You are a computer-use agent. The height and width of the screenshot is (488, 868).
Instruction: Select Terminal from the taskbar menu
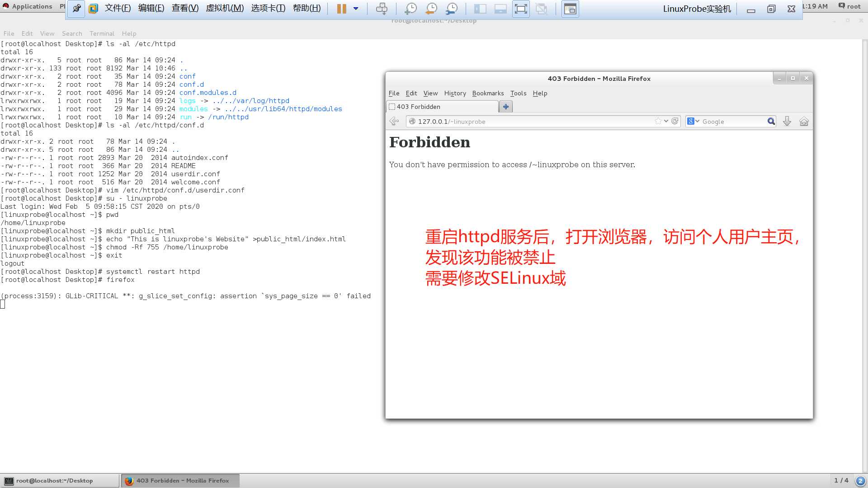click(101, 33)
